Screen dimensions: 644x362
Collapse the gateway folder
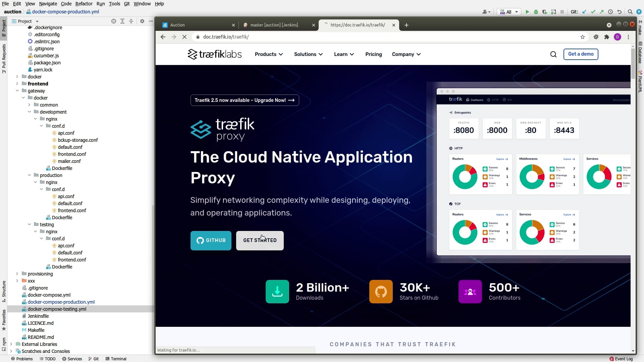[17, 91]
